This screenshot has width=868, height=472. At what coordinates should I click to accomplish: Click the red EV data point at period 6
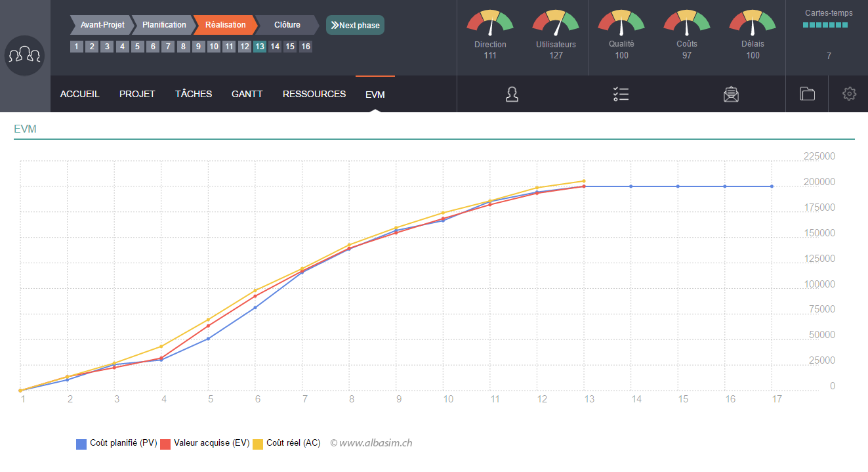tap(255, 296)
